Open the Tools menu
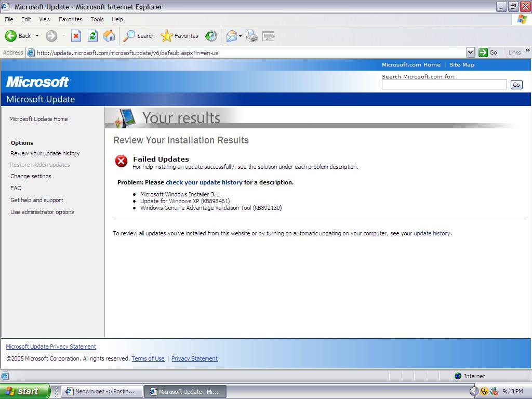This screenshot has width=532, height=399. coord(97,19)
